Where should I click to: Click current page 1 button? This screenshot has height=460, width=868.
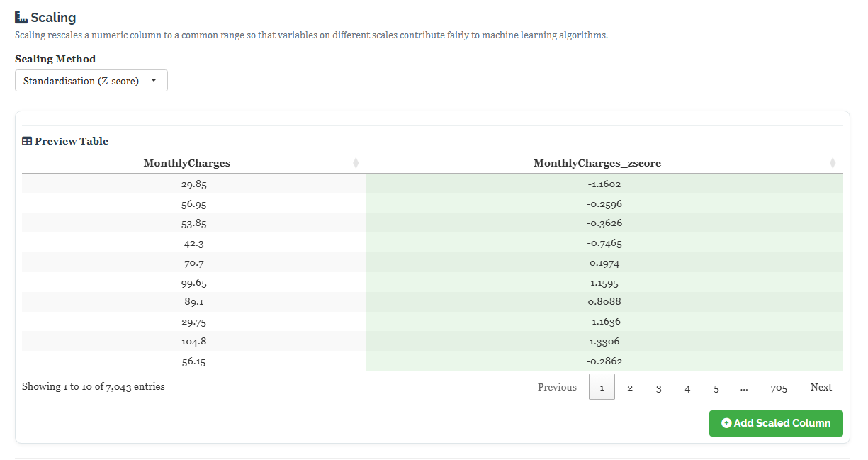pos(602,387)
